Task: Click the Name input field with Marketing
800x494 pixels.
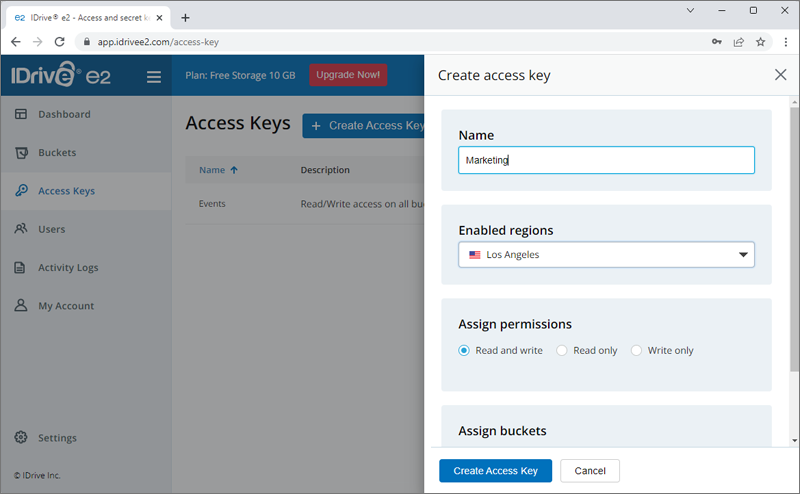Action: point(606,160)
